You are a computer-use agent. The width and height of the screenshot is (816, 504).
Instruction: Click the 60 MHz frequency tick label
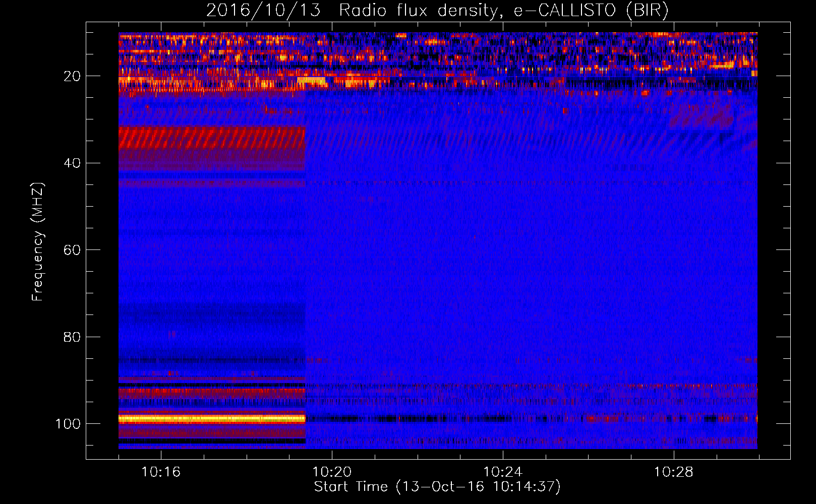pos(72,250)
